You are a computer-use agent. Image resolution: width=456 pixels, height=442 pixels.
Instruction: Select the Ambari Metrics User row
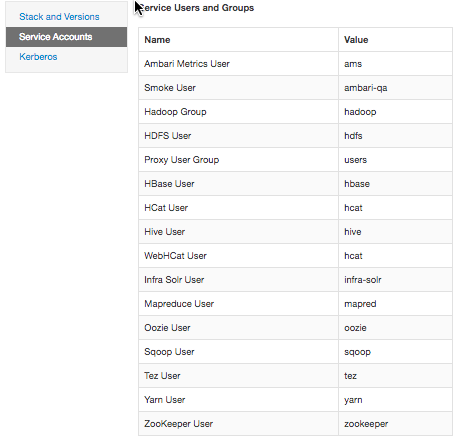tap(295, 64)
